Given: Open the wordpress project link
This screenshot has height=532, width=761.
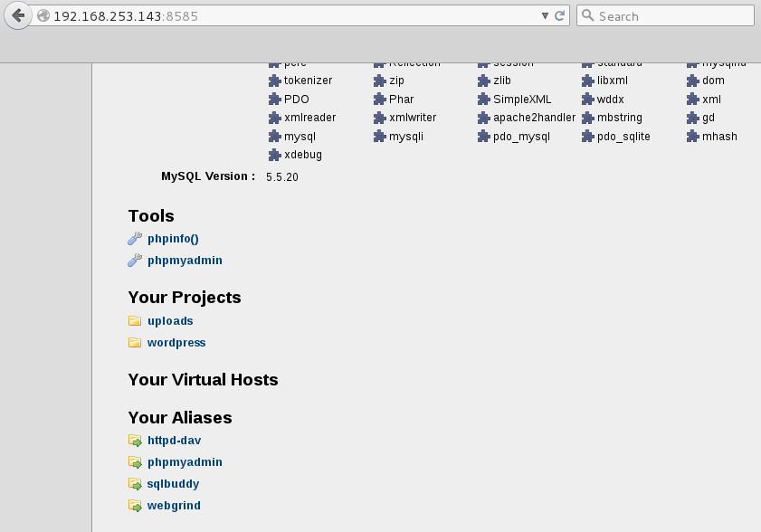Looking at the screenshot, I should pyautogui.click(x=176, y=343).
